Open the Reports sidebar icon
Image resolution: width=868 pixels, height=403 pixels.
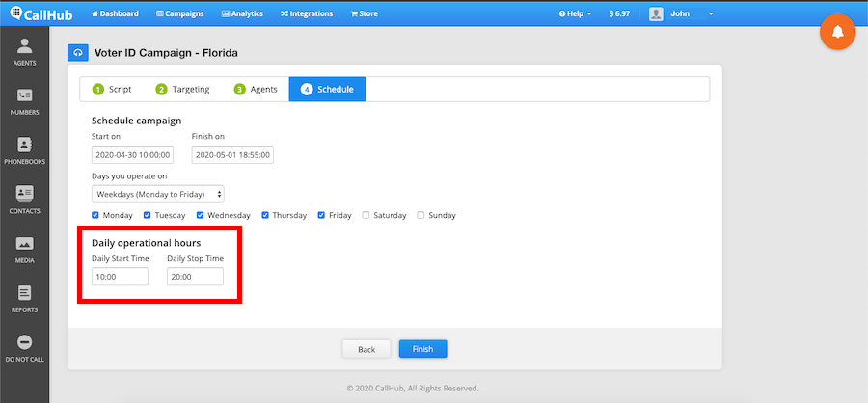tap(24, 299)
